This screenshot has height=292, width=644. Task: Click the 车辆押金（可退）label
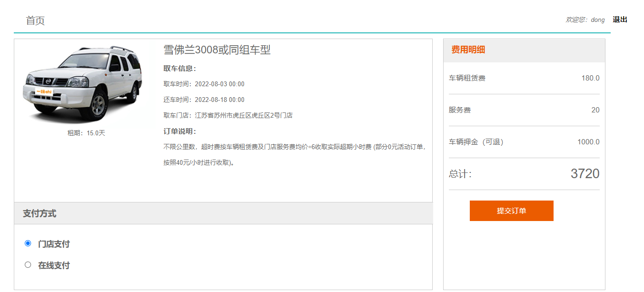476,142
